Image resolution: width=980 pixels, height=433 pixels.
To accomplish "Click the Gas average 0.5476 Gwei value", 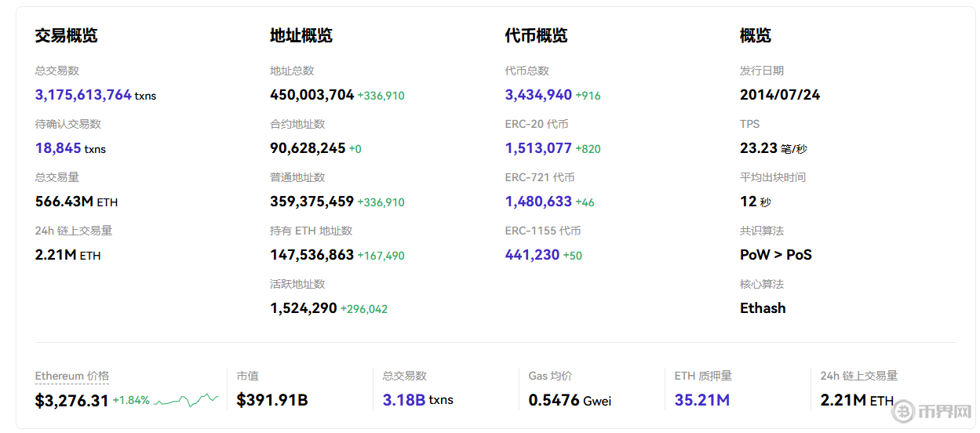I will pos(570,400).
